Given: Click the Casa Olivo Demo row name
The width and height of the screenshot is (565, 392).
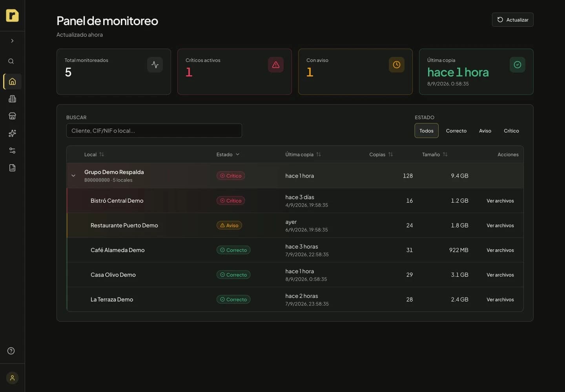Looking at the screenshot, I should tap(113, 275).
